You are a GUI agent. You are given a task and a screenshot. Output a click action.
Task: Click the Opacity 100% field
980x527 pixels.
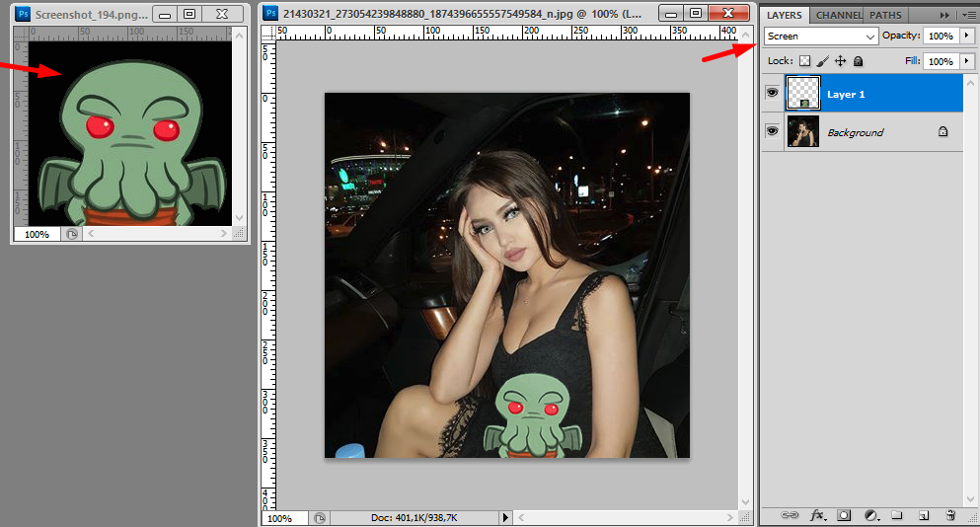pyautogui.click(x=942, y=36)
